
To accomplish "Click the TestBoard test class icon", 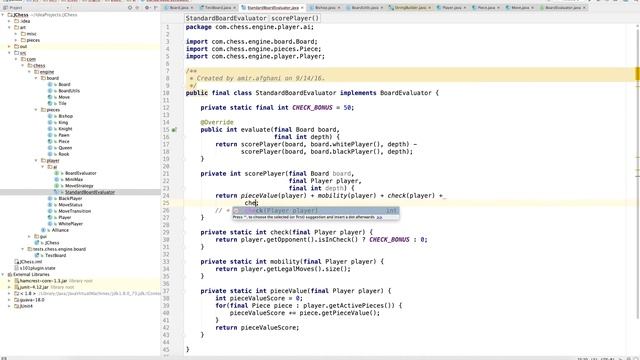I will pyautogui.click(x=37, y=256).
